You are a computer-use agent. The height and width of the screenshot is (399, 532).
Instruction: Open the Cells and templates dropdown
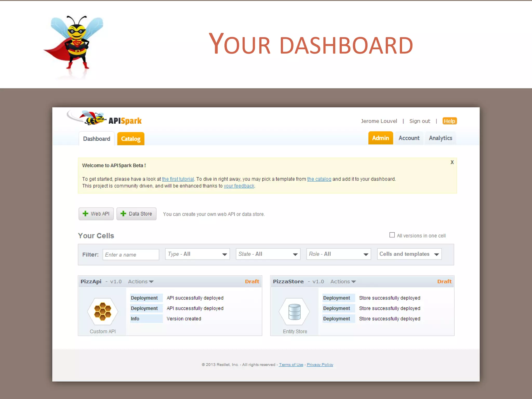pyautogui.click(x=409, y=254)
